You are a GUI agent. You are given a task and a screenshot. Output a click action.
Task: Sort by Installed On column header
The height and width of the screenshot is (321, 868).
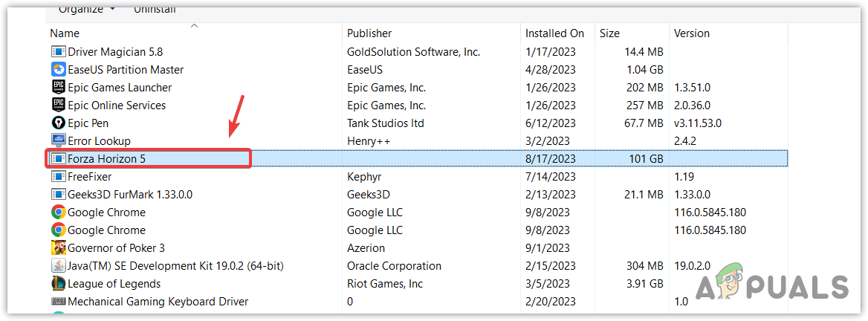coord(555,33)
